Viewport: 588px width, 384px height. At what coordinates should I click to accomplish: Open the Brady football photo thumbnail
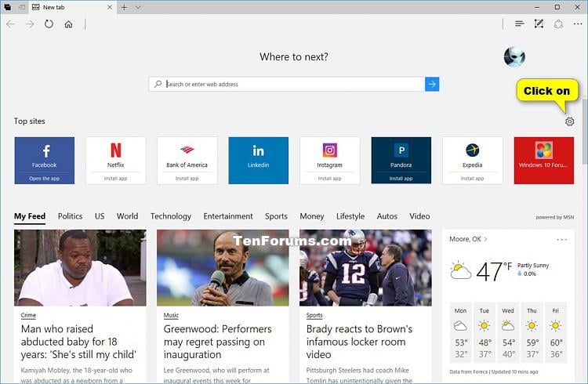pyautogui.click(x=365, y=268)
